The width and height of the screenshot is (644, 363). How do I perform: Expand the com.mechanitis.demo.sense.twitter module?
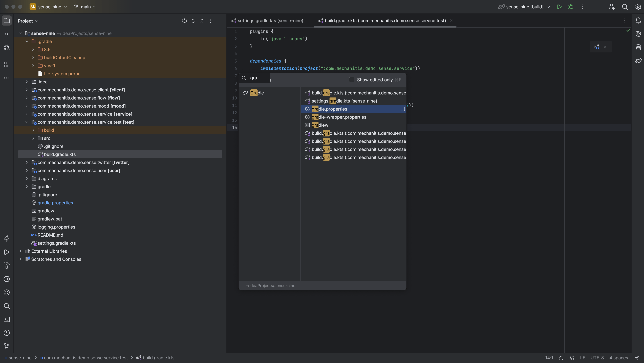(27, 162)
